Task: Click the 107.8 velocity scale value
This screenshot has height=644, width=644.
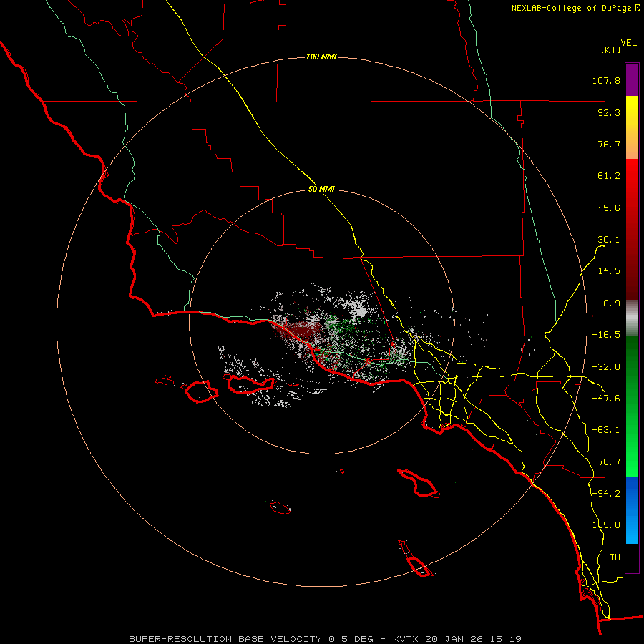Action: (x=606, y=80)
